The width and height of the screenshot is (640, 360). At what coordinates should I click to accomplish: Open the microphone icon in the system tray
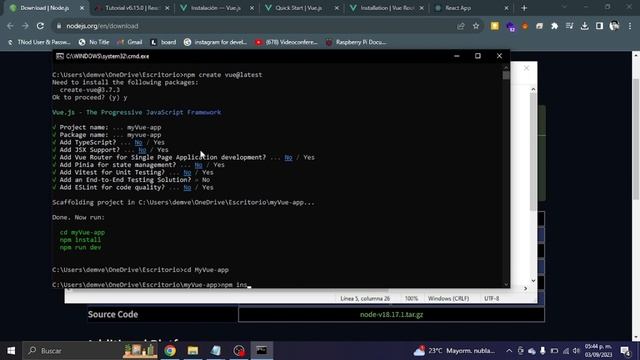point(542,351)
